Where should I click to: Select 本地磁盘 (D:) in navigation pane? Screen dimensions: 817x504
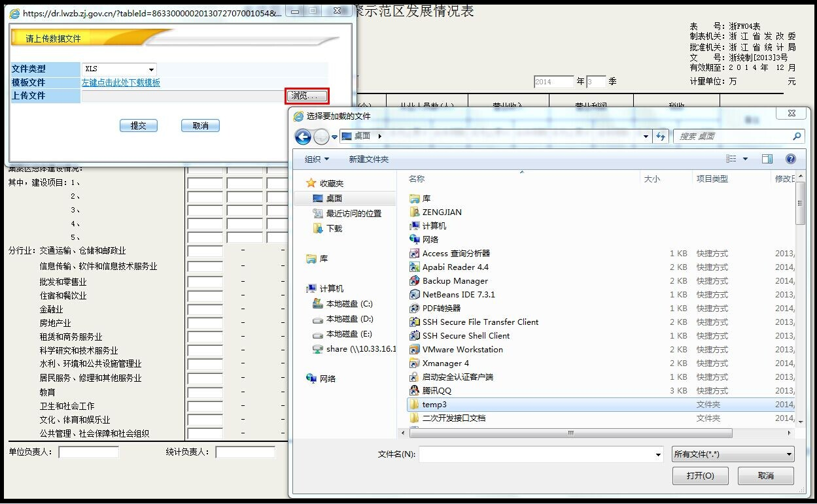click(x=343, y=318)
